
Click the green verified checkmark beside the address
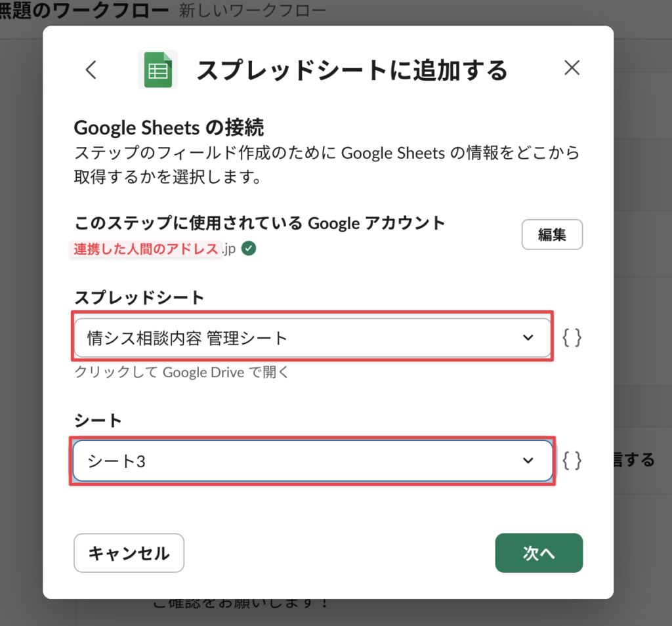(249, 249)
